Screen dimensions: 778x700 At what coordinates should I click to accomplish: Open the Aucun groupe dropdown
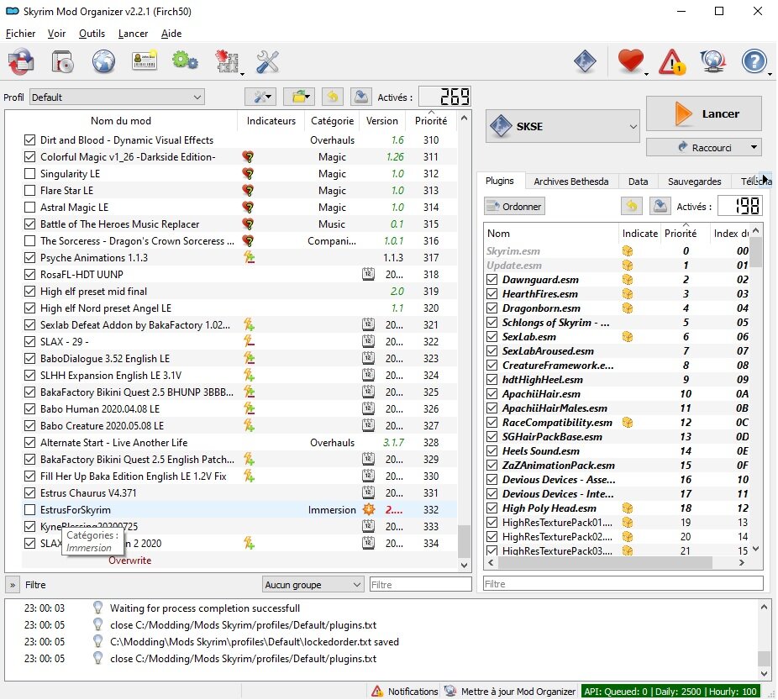point(313,584)
